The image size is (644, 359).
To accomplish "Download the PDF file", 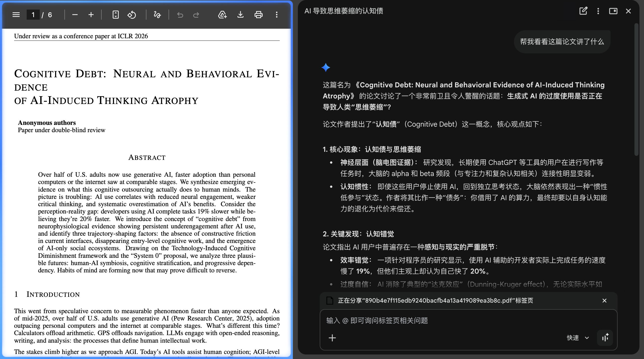I will pyautogui.click(x=240, y=15).
